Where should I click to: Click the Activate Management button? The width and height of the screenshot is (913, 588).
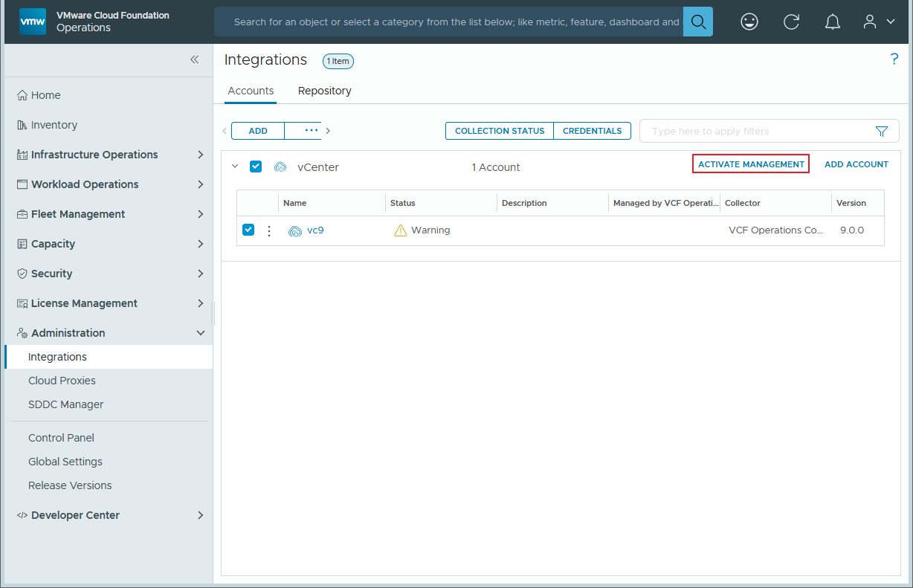(750, 164)
